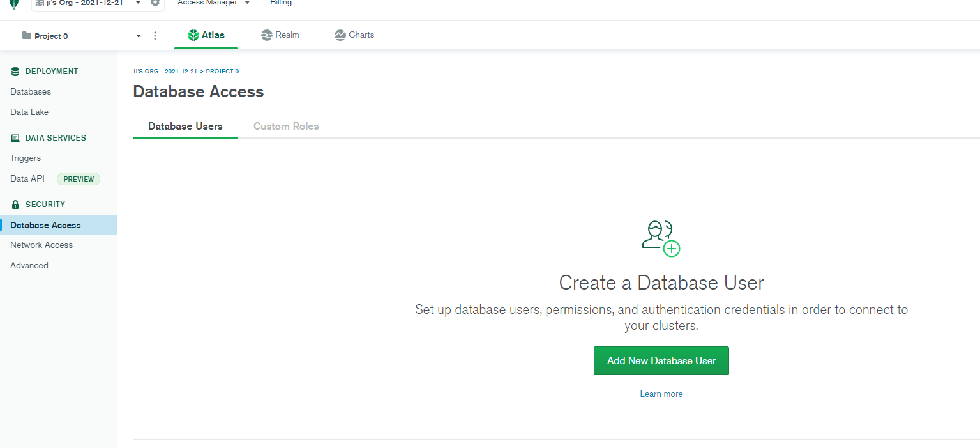The width and height of the screenshot is (980, 448).
Task: Open Databases in the sidebar
Action: tap(31, 91)
